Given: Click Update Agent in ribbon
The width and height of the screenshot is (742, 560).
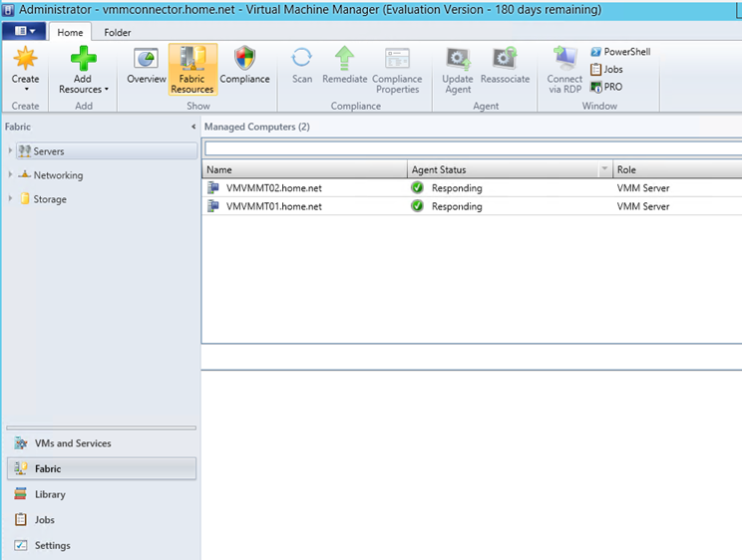Looking at the screenshot, I should click(458, 70).
